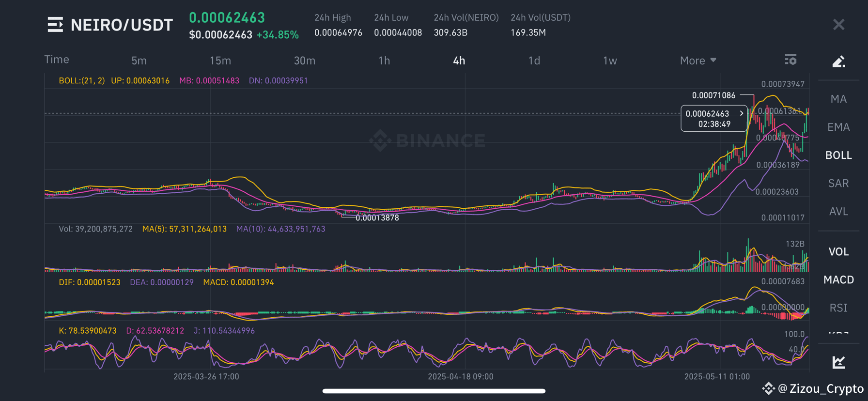868x401 pixels.
Task: Toggle the MACD sub-indicator
Action: pyautogui.click(x=838, y=280)
